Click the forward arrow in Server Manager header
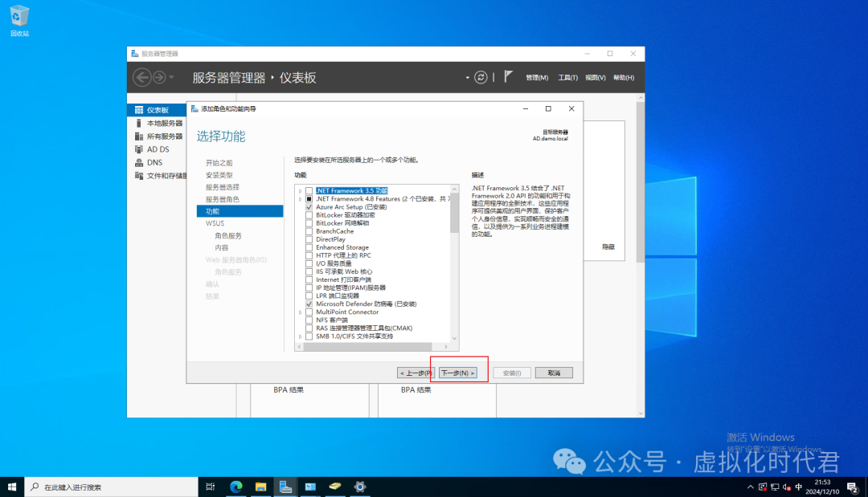868x497 pixels. click(x=159, y=77)
